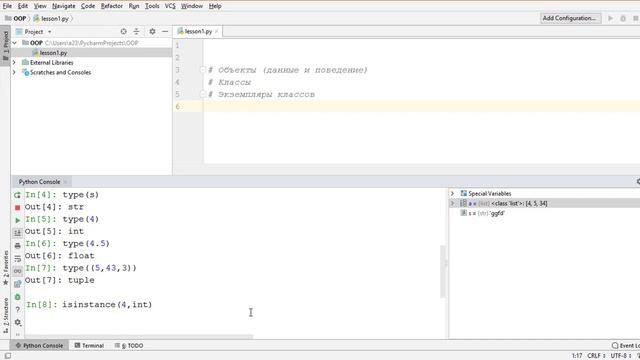Expand Special Variables in variables pane

coord(452,193)
